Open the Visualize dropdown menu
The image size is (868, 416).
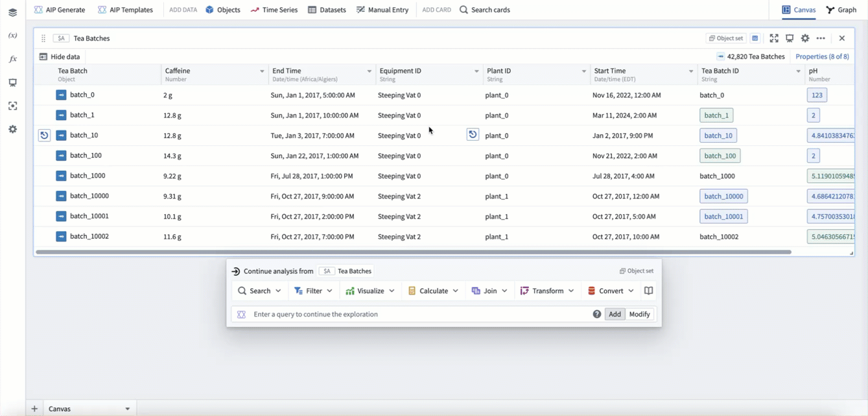click(370, 291)
